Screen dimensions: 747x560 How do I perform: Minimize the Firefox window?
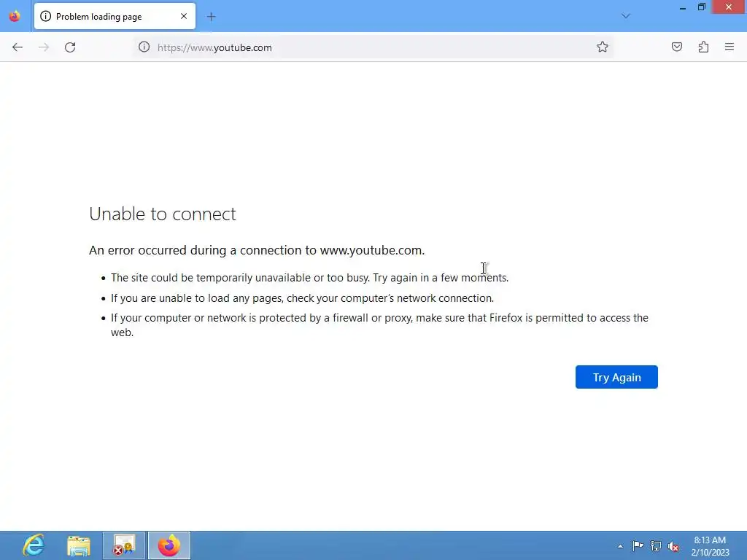pos(683,7)
